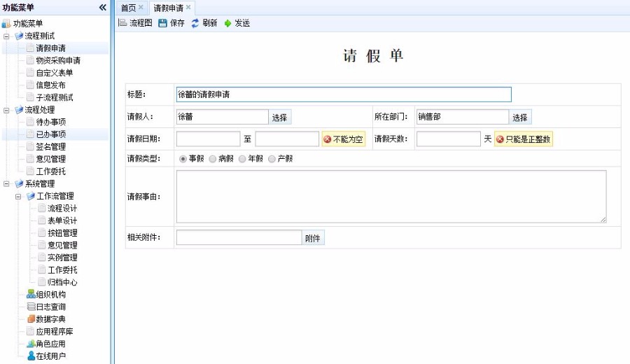The width and height of the screenshot is (630, 364).
Task: Click the 请假天数 input field
Action: (449, 139)
